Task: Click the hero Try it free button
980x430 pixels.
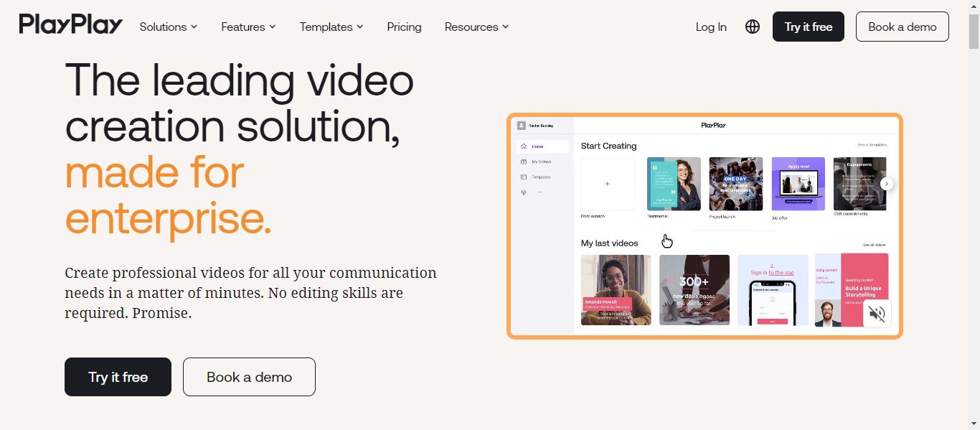Action: click(x=118, y=377)
